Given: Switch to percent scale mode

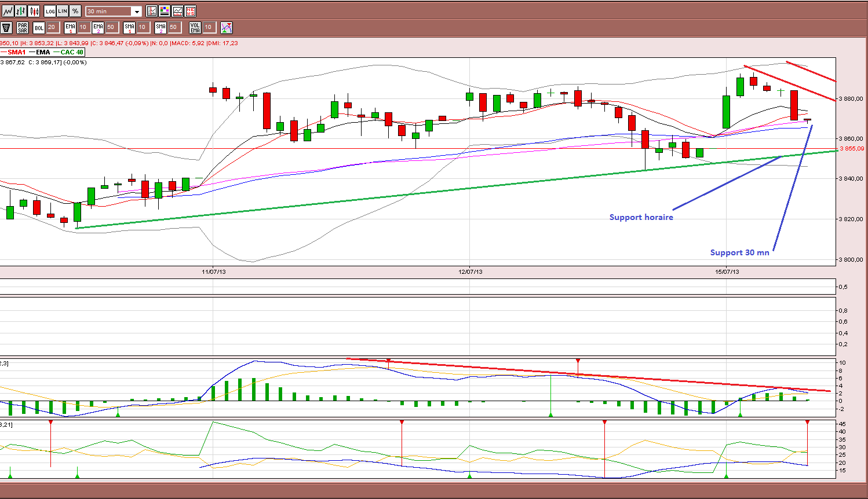Looking at the screenshot, I should [75, 11].
